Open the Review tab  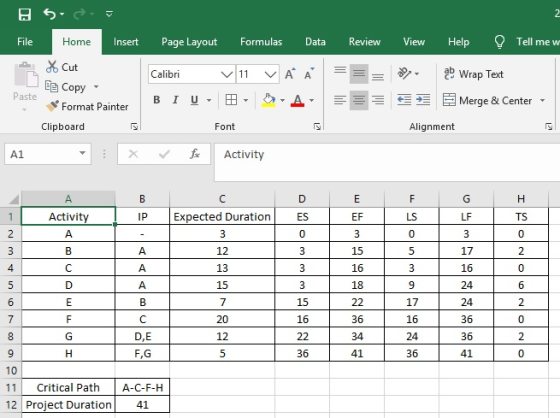click(365, 42)
